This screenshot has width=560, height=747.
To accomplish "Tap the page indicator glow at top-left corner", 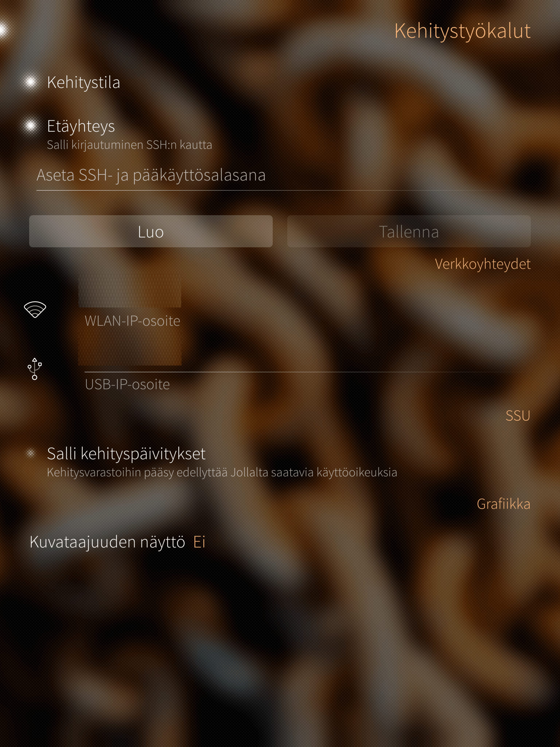I will tap(4, 30).
